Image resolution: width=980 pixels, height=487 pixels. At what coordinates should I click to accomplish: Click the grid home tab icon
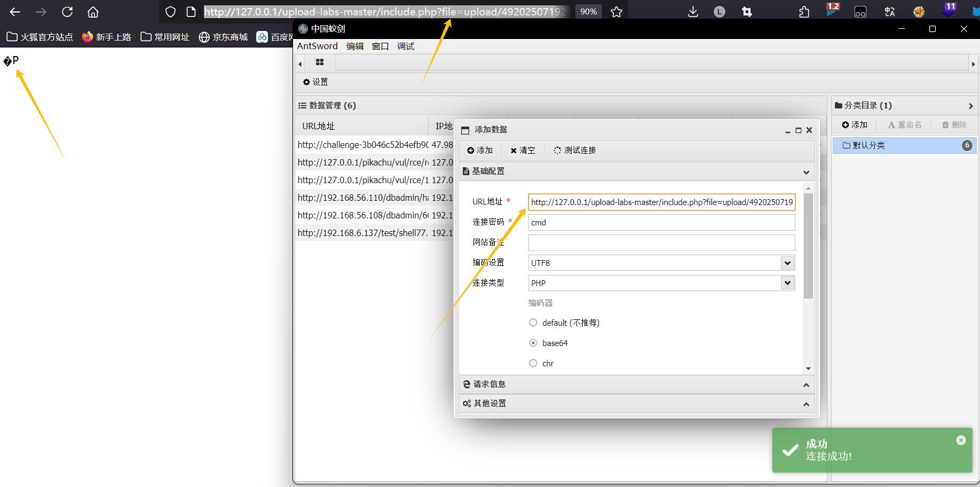click(x=320, y=62)
